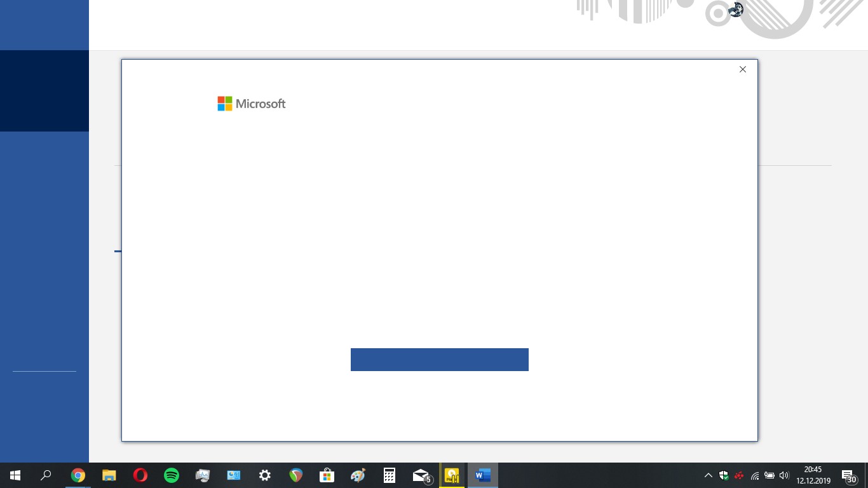Viewport: 868px width, 488px height.
Task: Check battery status in the tray
Action: [769, 475]
